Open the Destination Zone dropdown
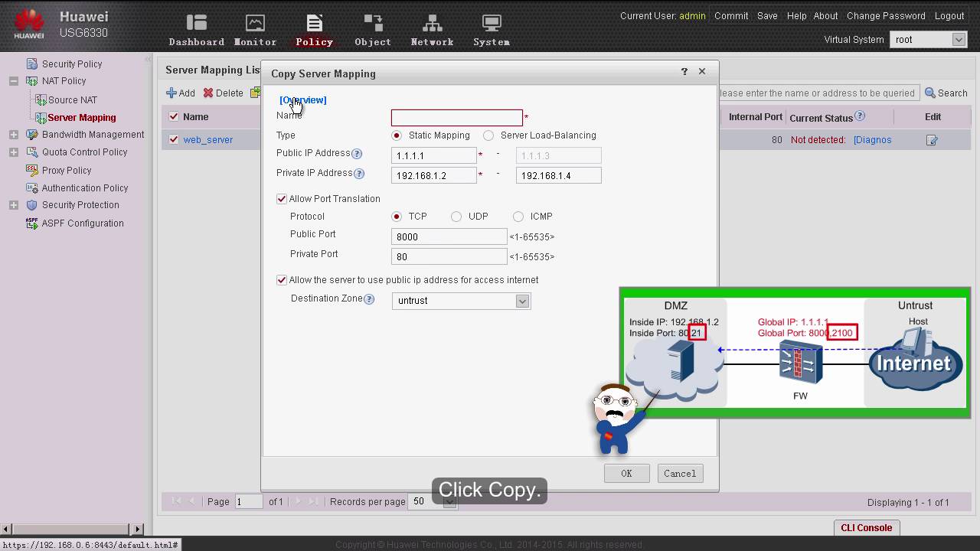The image size is (980, 551). (x=522, y=301)
